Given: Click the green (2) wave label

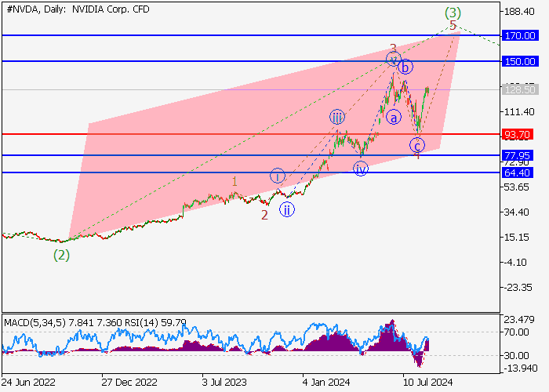Looking at the screenshot, I should (62, 255).
